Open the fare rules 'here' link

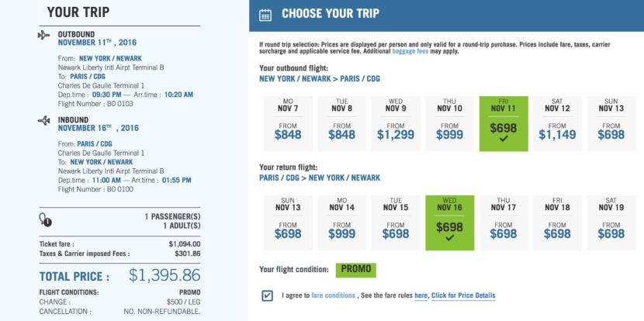tap(421, 295)
